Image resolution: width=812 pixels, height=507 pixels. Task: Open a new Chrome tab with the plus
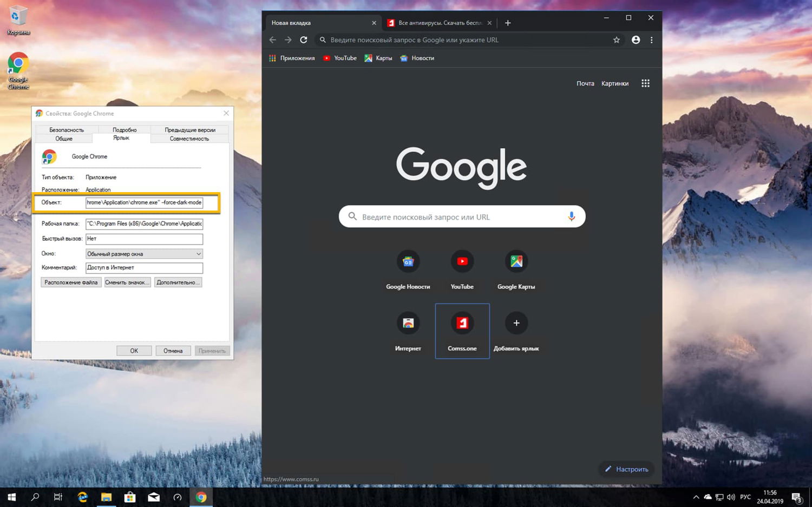click(x=507, y=23)
